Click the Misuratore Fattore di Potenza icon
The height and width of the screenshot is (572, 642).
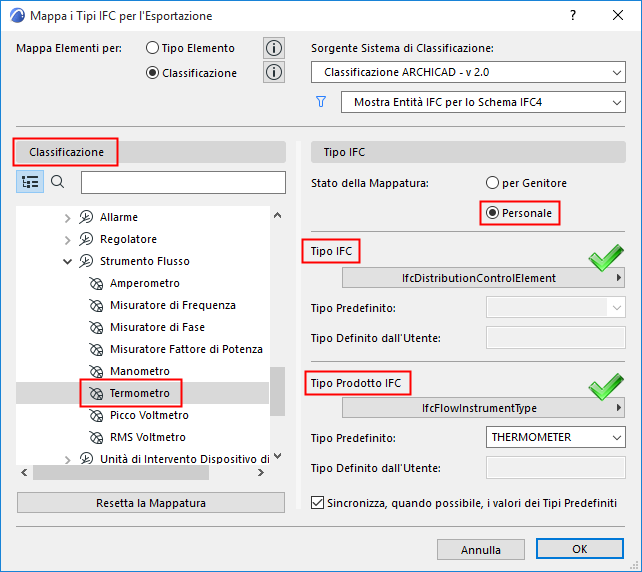click(96, 349)
